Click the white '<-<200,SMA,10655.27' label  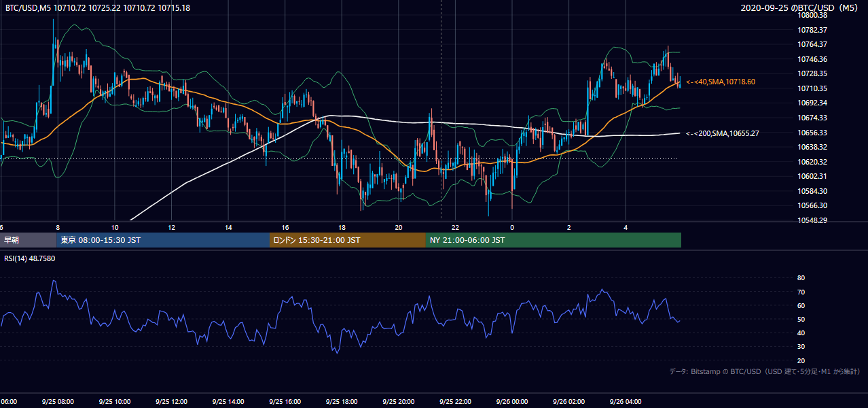(723, 133)
